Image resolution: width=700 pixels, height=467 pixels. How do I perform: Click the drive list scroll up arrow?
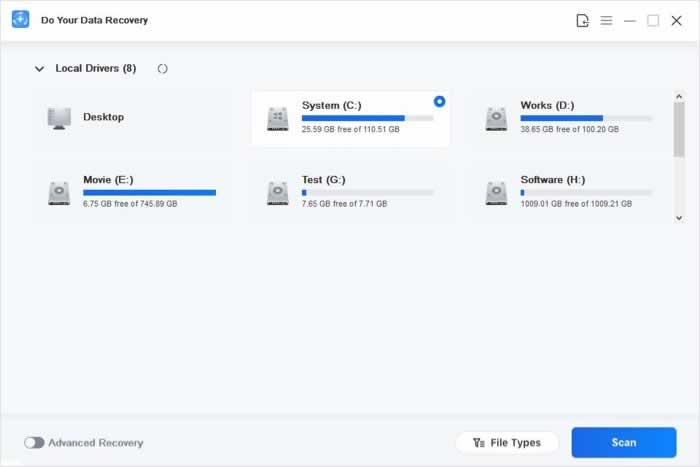tap(679, 96)
